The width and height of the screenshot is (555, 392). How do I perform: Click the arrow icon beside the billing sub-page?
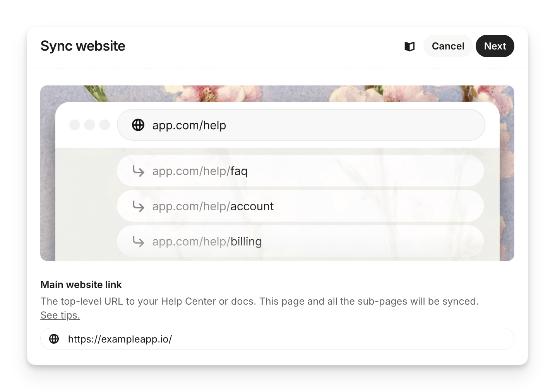coord(138,241)
